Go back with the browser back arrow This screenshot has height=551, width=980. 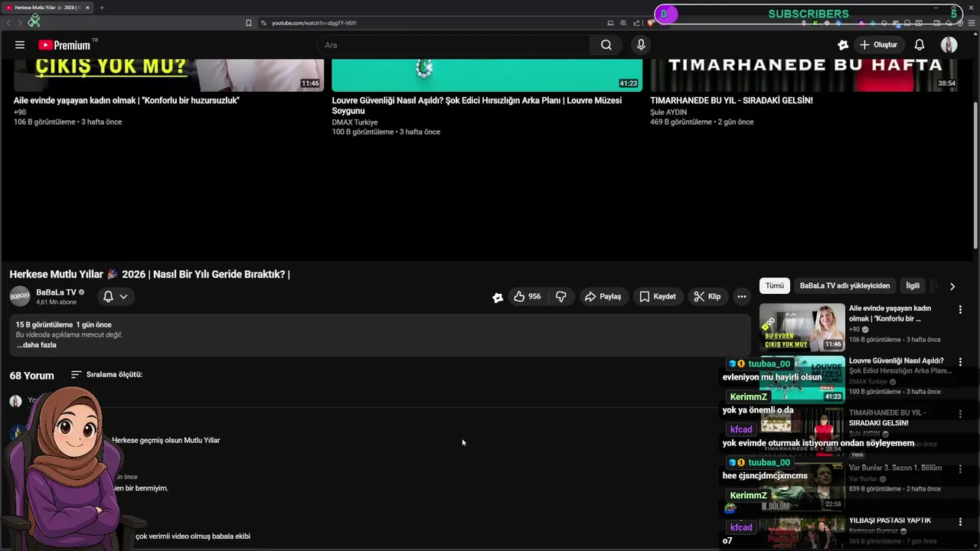point(8,23)
